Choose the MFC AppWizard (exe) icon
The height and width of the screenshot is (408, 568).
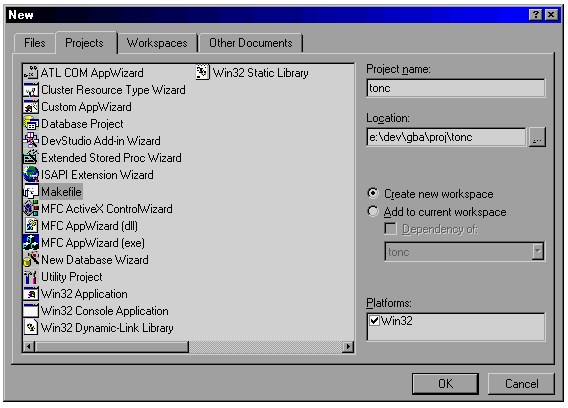(x=31, y=243)
